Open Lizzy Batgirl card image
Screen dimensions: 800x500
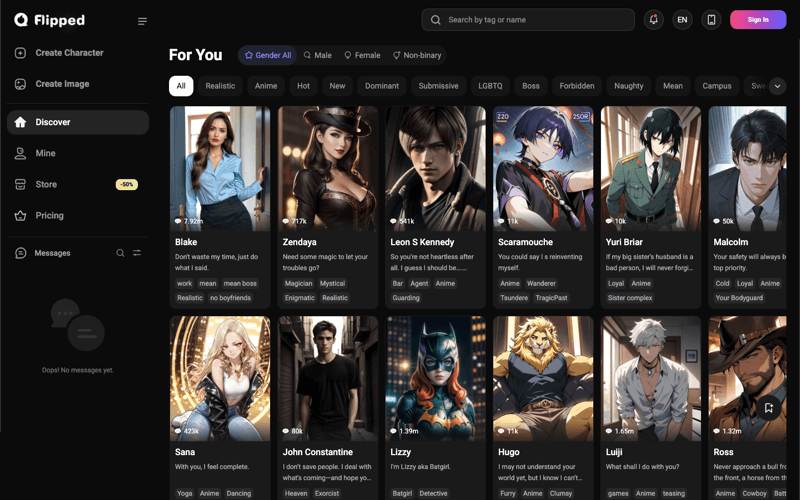pos(435,379)
